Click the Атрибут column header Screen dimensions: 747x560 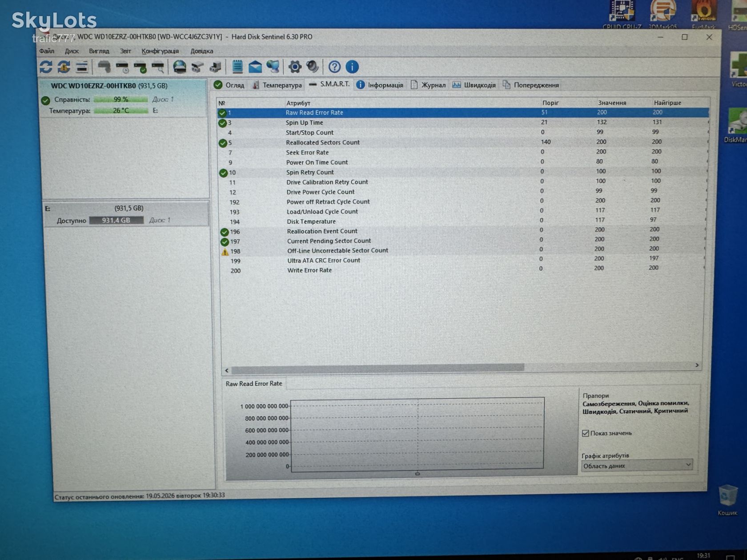298,103
